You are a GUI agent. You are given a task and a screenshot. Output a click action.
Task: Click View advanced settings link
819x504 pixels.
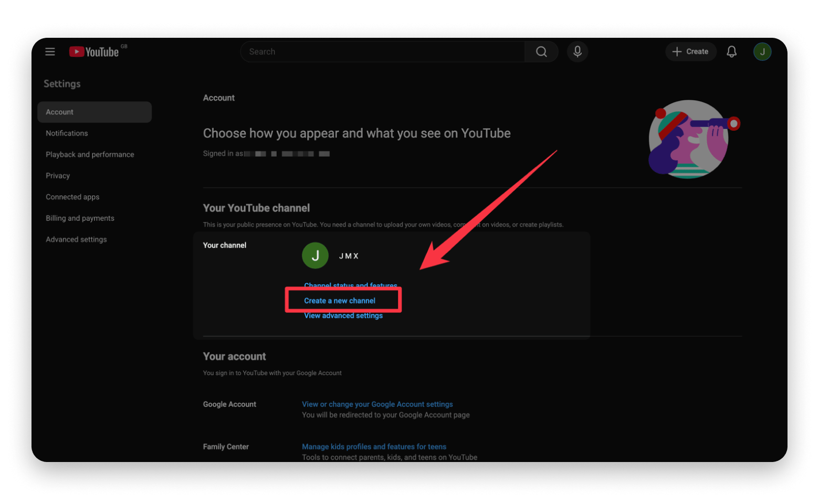(343, 316)
